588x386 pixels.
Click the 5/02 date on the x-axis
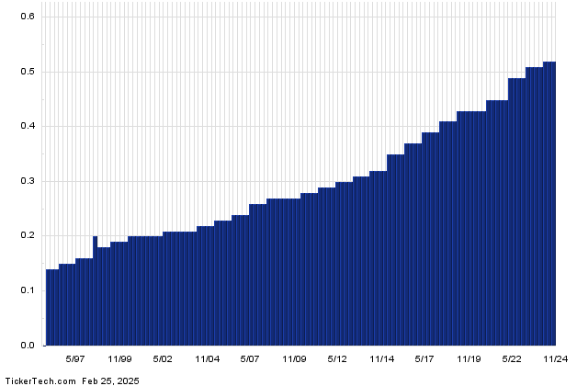[x=163, y=359]
